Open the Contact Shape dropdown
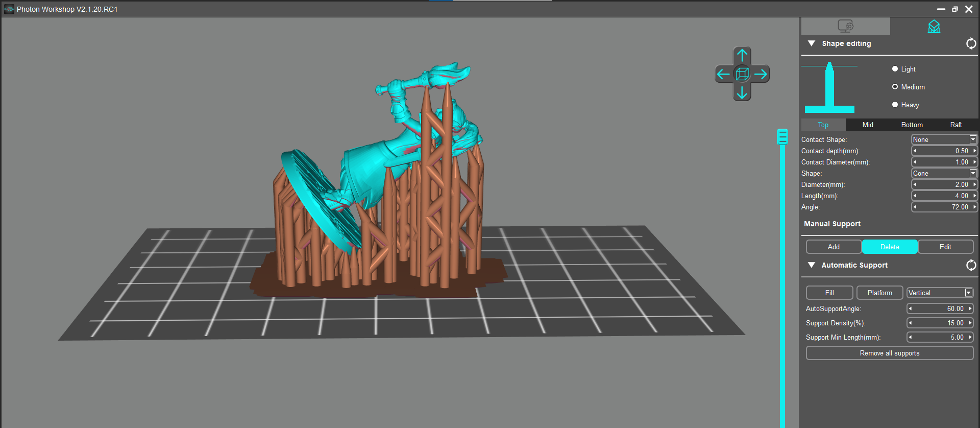980x428 pixels. pos(944,139)
